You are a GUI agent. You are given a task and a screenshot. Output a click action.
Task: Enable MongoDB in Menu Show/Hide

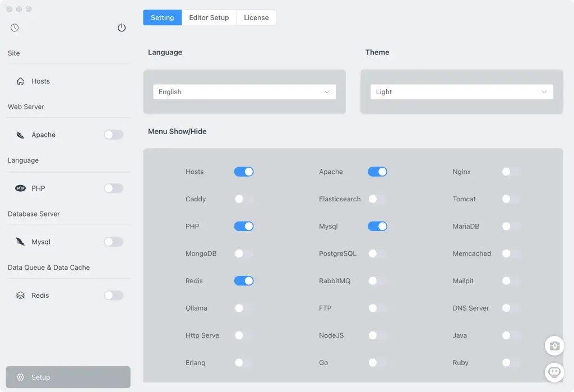244,253
